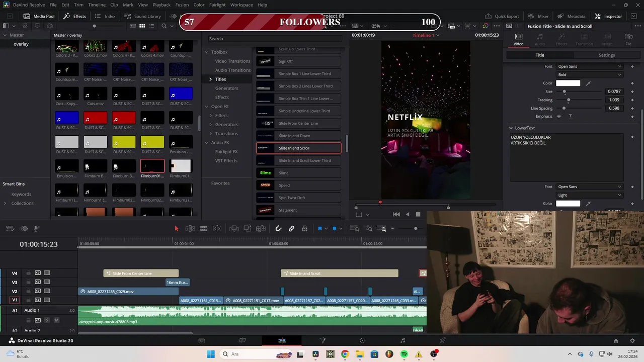
Task: Expand the Collections smart bin
Action: point(5,203)
